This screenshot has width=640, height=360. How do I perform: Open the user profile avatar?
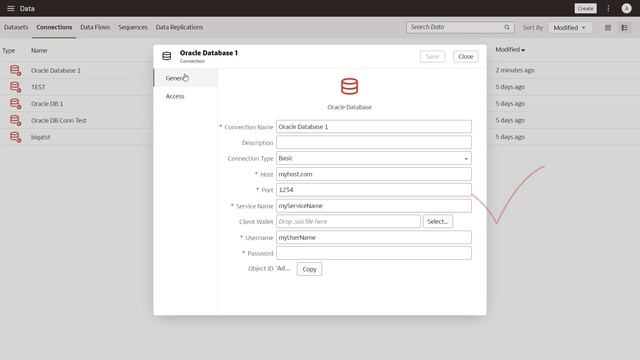coord(626,8)
